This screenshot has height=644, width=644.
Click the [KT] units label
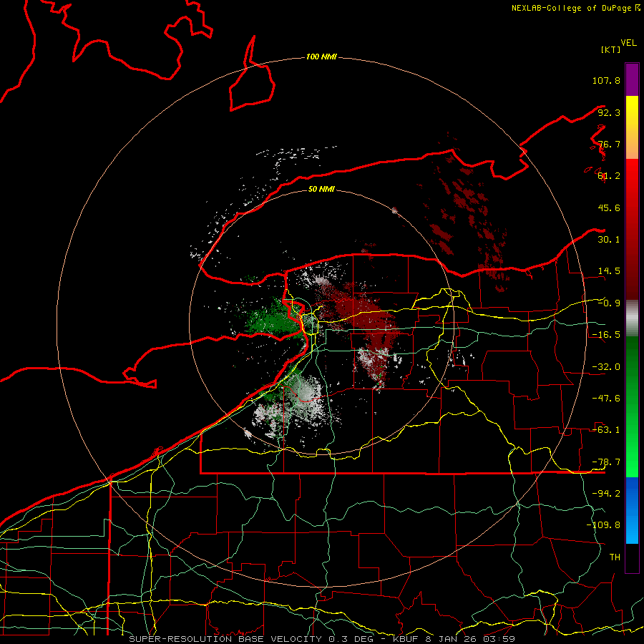click(610, 49)
